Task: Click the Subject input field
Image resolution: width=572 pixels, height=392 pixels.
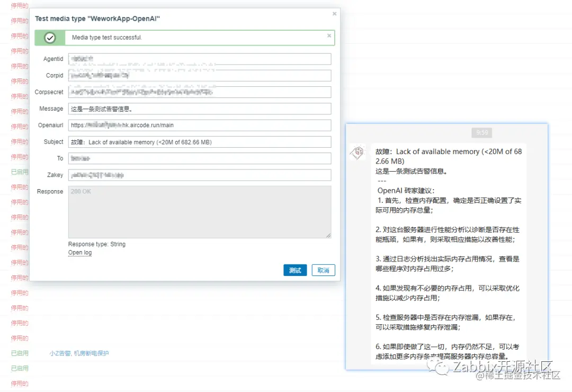Action: click(x=200, y=142)
